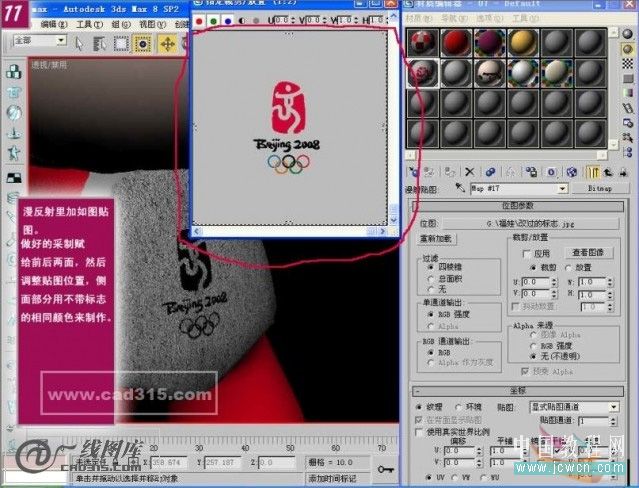639x488 pixels.
Task: Check the 应用 apply crop checkbox
Action: coord(526,254)
